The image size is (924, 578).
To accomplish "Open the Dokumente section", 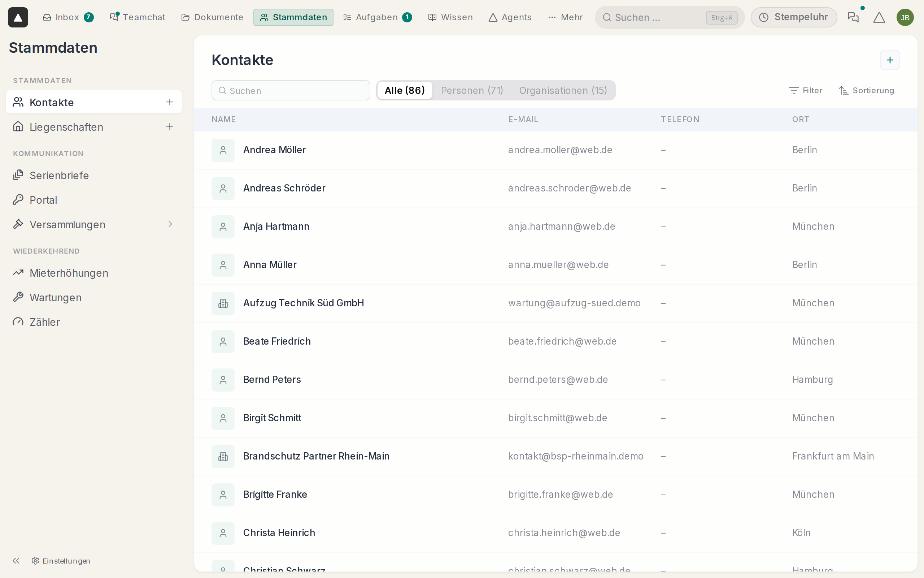I will point(212,17).
